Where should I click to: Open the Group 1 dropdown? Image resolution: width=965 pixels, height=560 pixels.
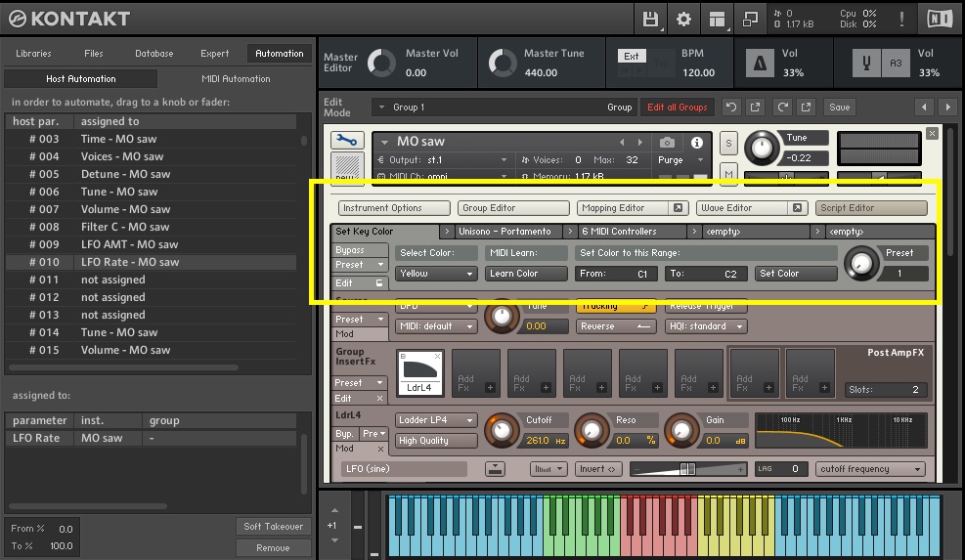tap(504, 108)
